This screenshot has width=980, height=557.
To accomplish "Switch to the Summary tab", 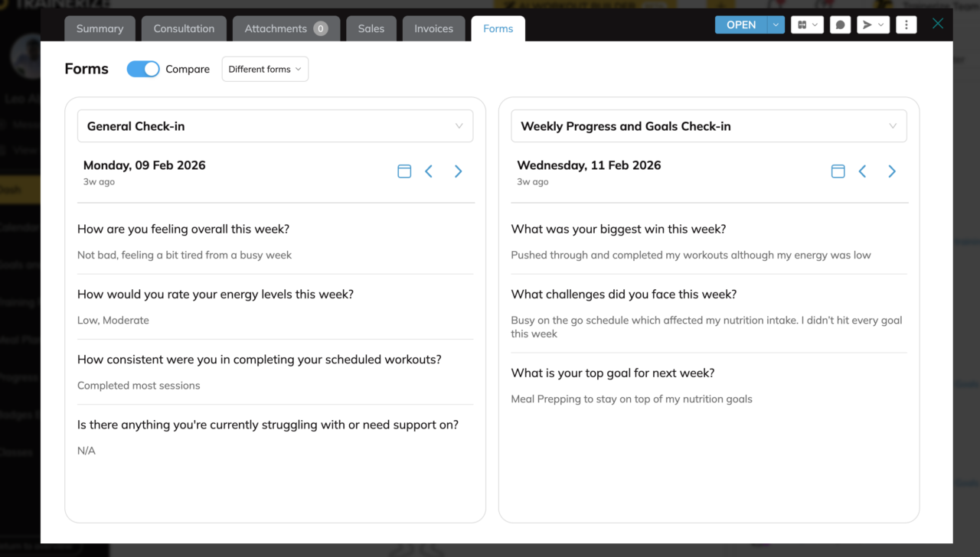I will tap(100, 29).
